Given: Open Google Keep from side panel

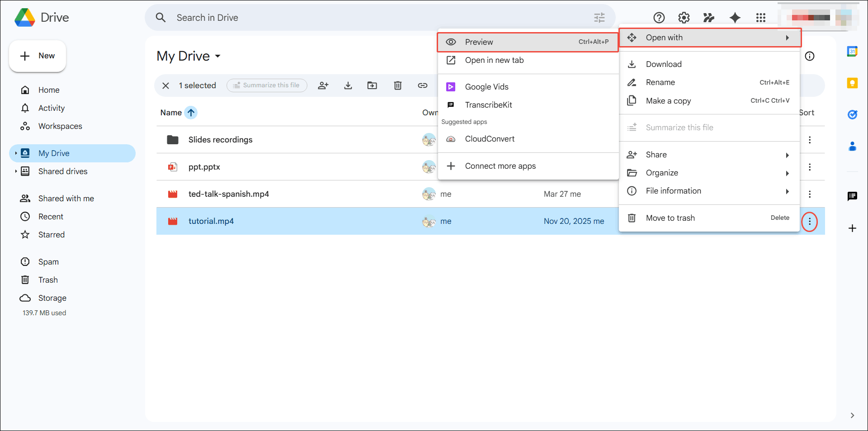Looking at the screenshot, I should tap(853, 83).
